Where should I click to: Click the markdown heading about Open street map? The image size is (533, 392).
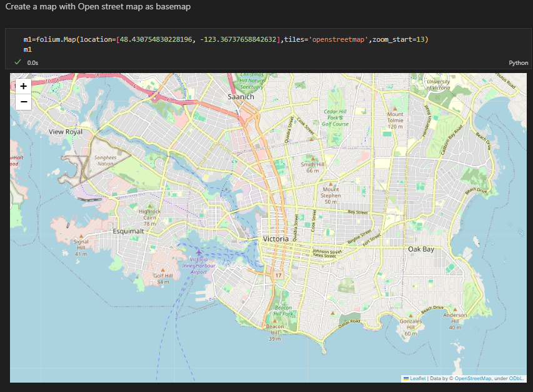tap(98, 7)
